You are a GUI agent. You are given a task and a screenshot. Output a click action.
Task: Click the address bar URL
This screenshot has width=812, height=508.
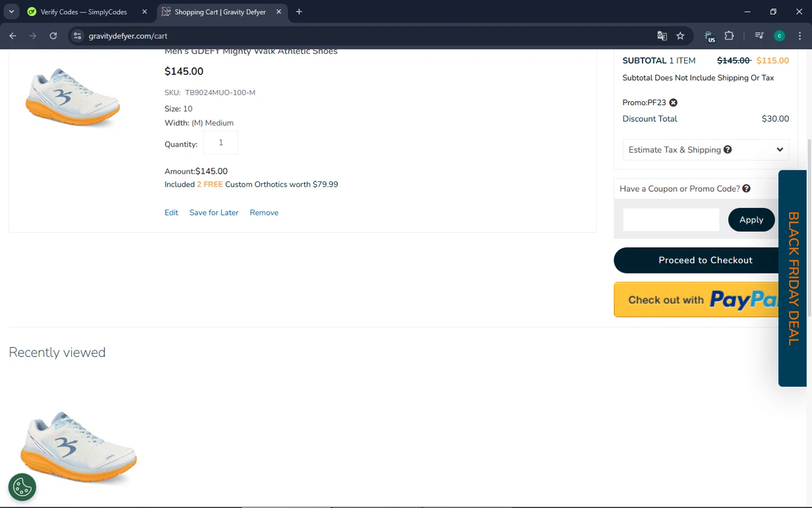[128, 36]
